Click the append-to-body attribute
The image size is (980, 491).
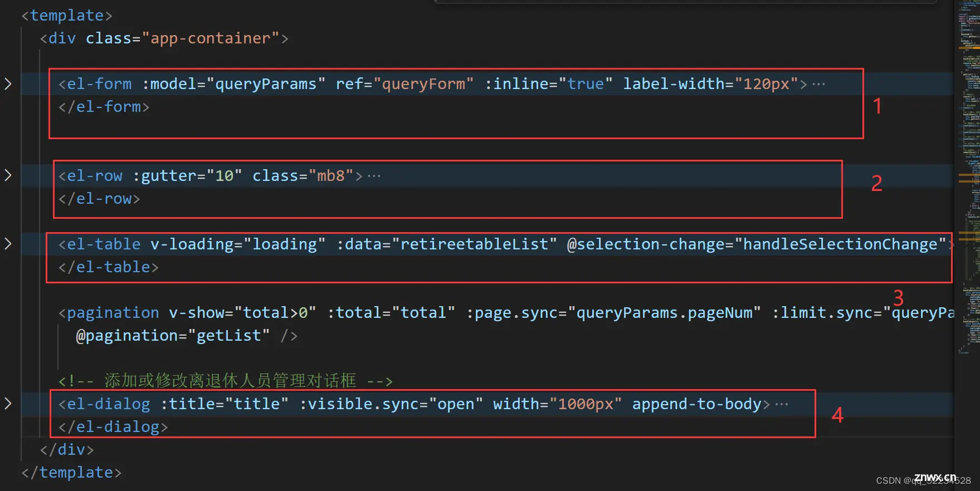[x=696, y=404]
